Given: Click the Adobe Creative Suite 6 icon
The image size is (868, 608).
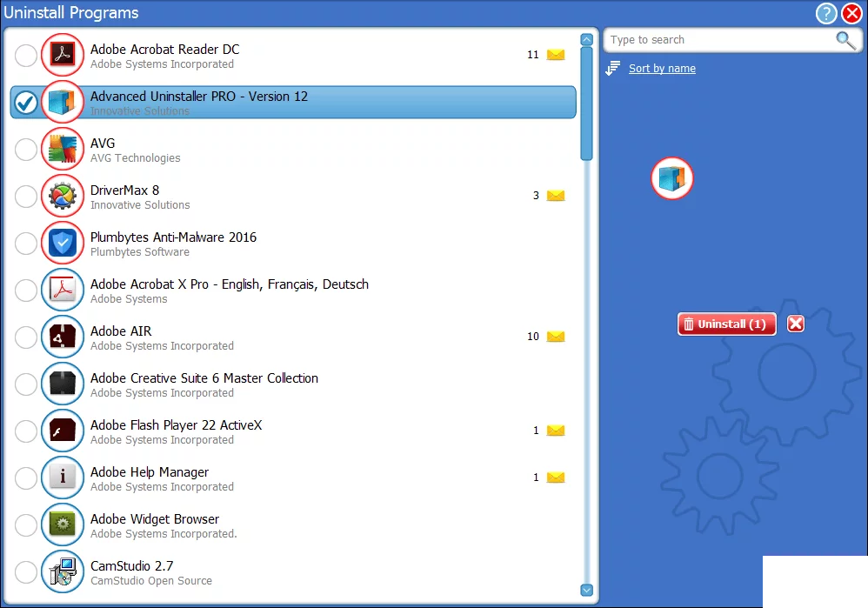Looking at the screenshot, I should [x=63, y=384].
